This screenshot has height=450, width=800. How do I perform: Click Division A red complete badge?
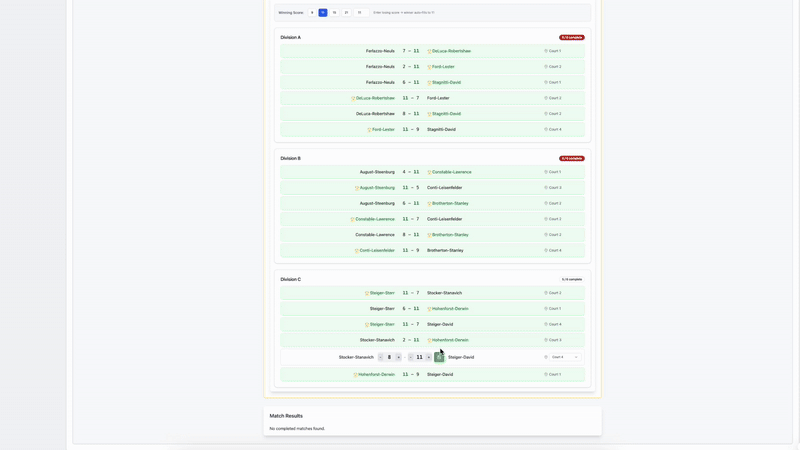[571, 37]
